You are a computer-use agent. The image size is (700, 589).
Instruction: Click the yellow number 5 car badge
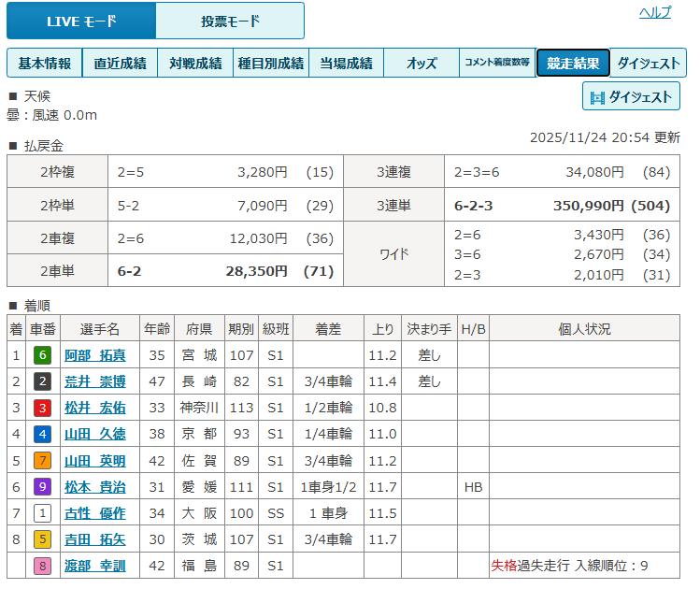(42, 539)
